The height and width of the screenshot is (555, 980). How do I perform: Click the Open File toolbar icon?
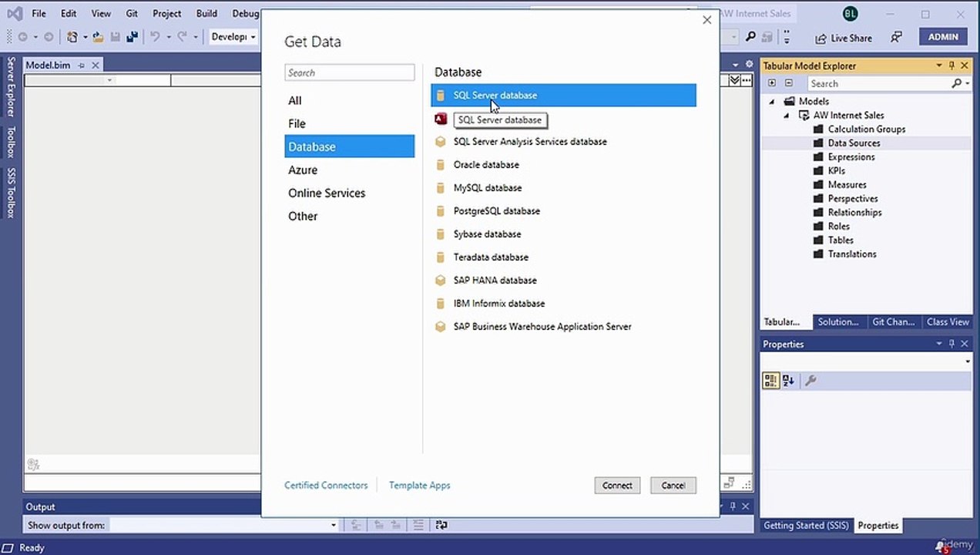click(x=98, y=37)
